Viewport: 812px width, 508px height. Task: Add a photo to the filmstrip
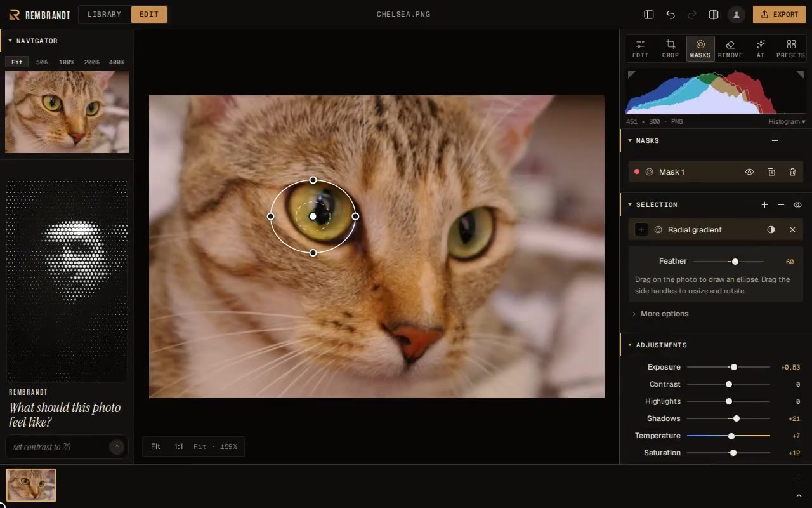tap(799, 478)
